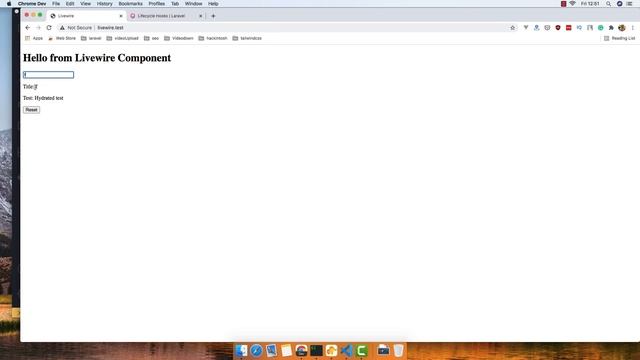Open Notification Center list icon

629,4
